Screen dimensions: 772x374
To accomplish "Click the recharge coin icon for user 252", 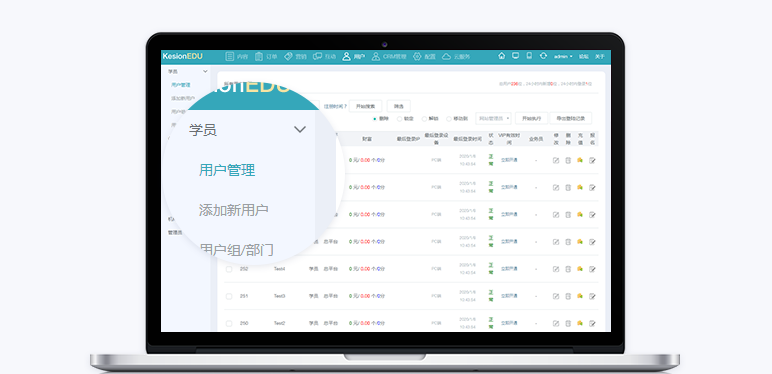I will point(580,269).
